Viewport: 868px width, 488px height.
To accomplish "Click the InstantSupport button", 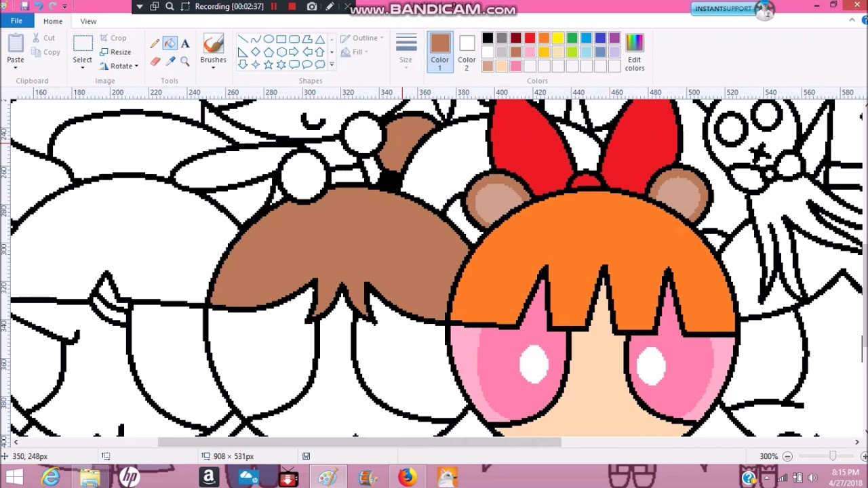I will click(732, 9).
